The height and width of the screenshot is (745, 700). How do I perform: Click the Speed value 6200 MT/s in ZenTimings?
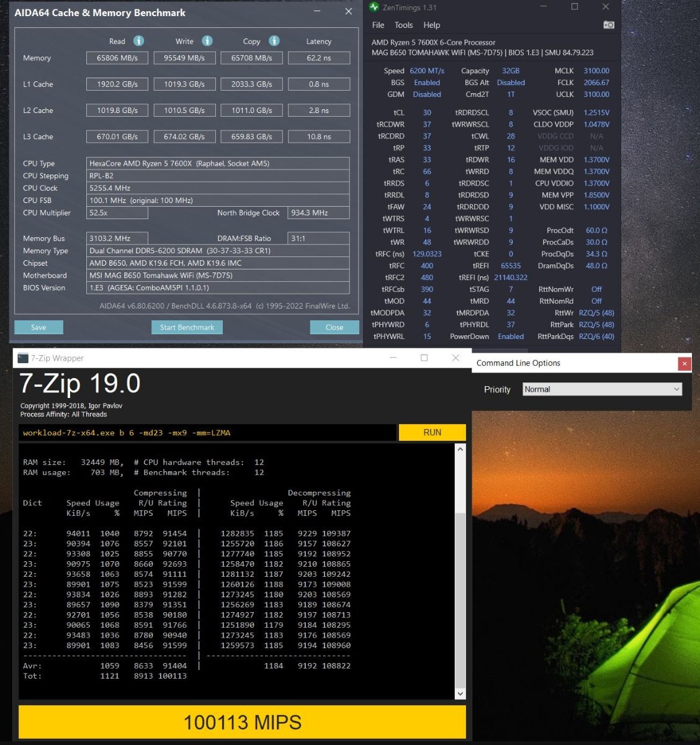(x=427, y=71)
